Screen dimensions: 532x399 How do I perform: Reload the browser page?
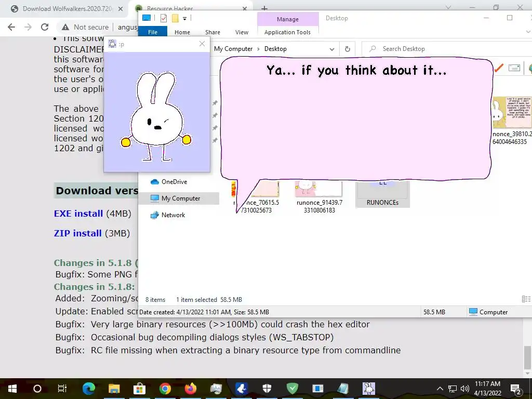point(45,27)
